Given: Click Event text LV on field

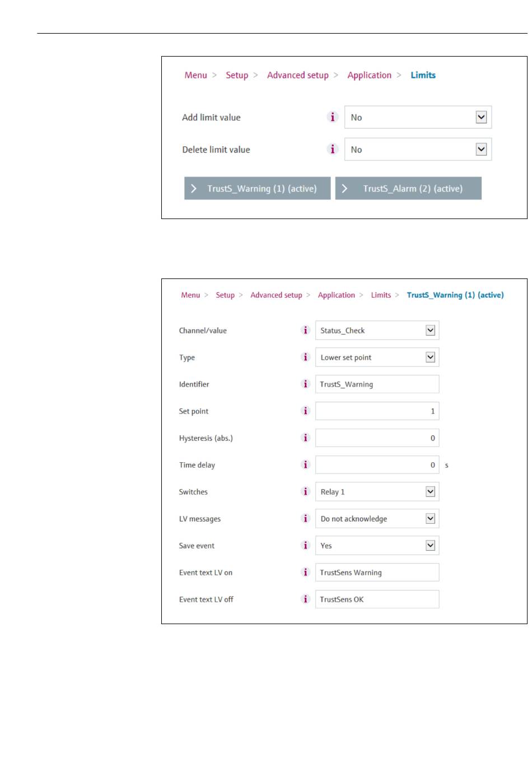Looking at the screenshot, I should click(x=377, y=573).
